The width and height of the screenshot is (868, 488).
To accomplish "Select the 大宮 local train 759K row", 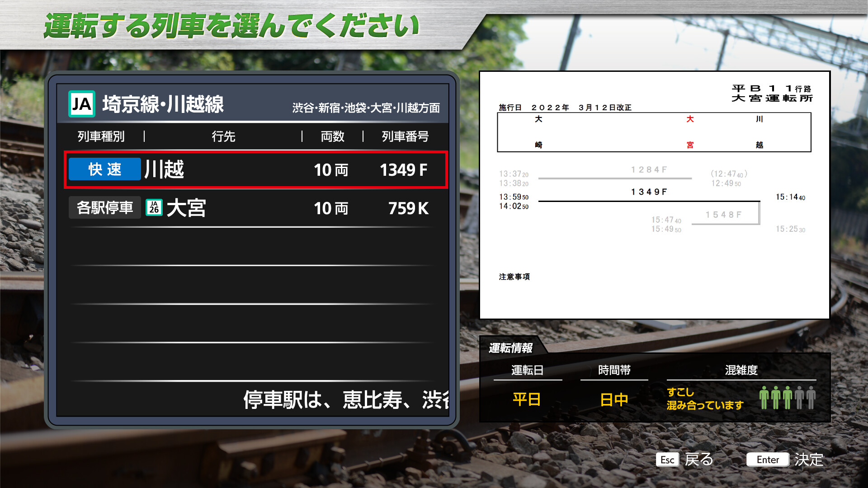I will 255,208.
